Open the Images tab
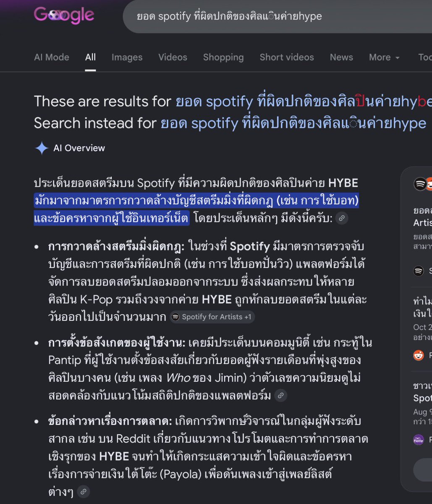The image size is (432, 504). (127, 57)
